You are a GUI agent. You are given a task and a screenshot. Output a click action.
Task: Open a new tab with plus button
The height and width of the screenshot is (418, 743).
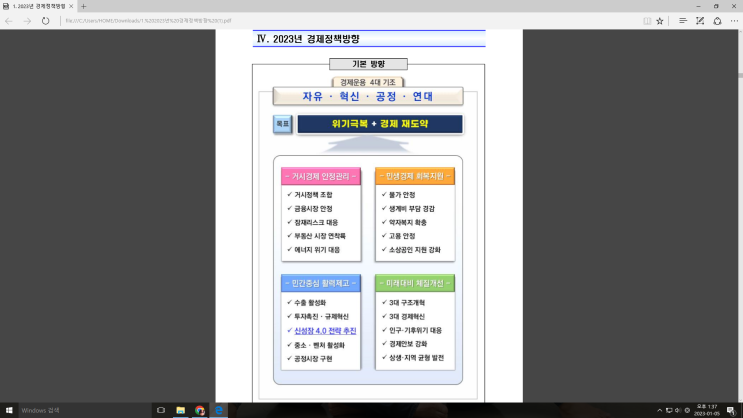click(83, 6)
